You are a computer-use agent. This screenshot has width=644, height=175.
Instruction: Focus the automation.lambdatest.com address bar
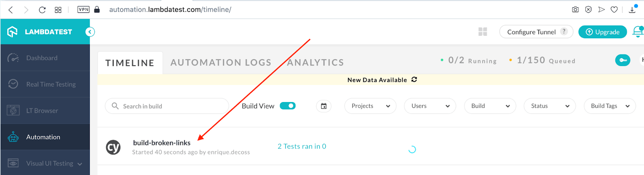[170, 9]
